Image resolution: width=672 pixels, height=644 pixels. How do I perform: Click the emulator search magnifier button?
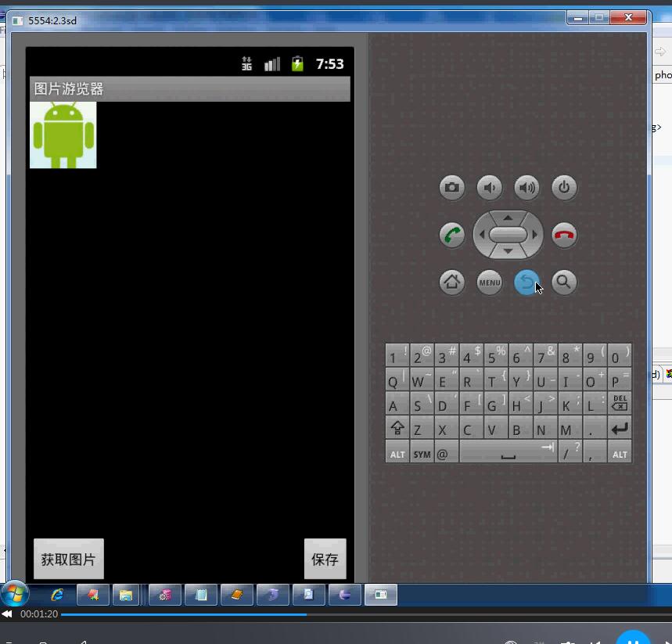(x=564, y=282)
